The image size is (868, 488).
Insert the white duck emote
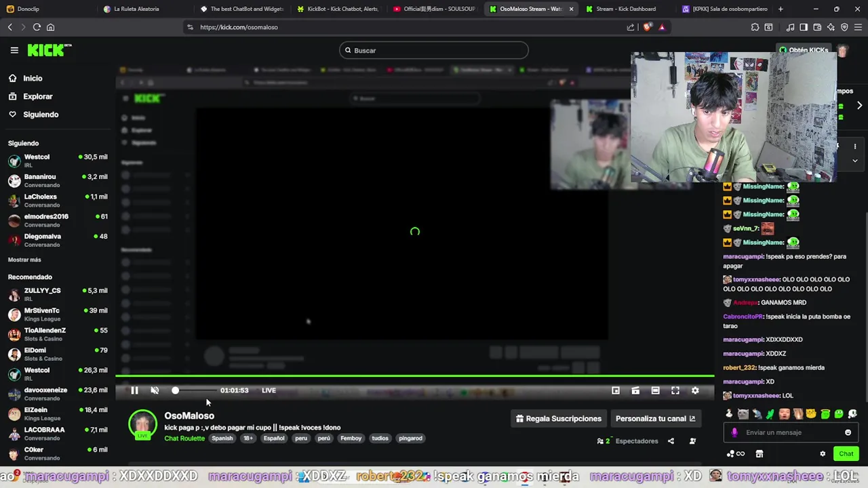729,414
